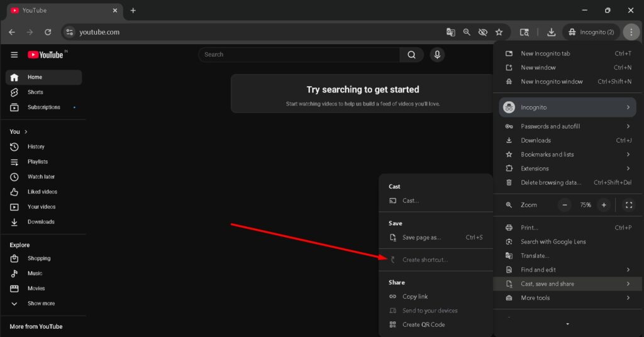Open the Google Lens search icon in the toolbar
The height and width of the screenshot is (337, 644).
pyautogui.click(x=524, y=32)
